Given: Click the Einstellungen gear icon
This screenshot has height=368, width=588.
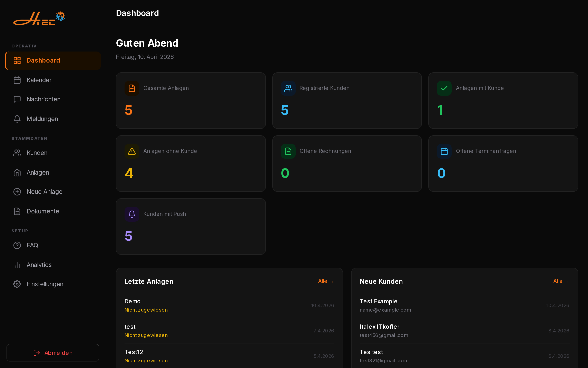Looking at the screenshot, I should [17, 284].
